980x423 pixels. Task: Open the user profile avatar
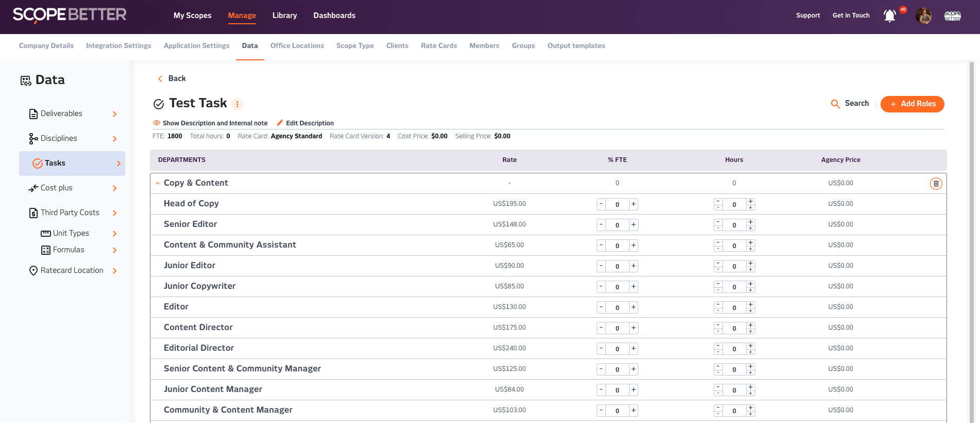click(x=923, y=16)
